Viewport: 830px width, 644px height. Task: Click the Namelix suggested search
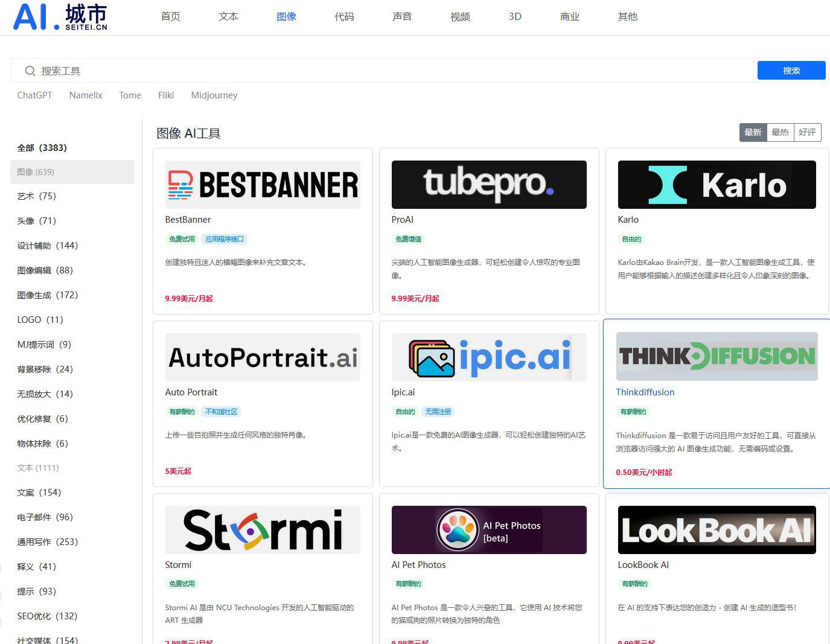click(86, 95)
